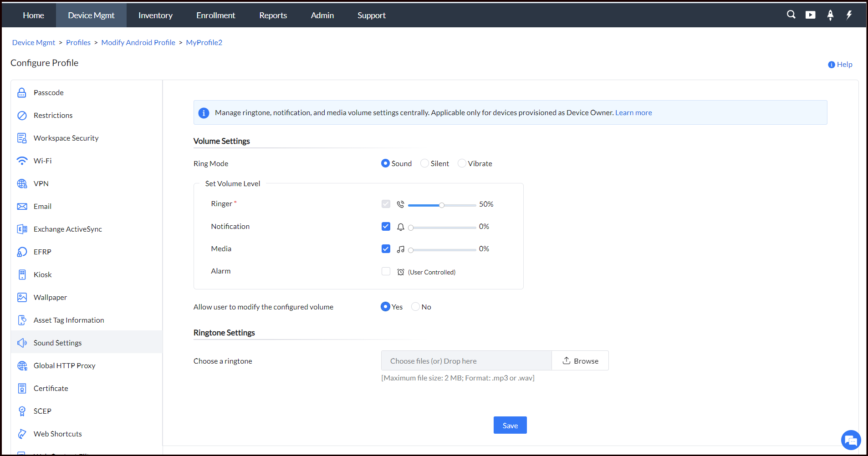
Task: Open the live chat bubble
Action: tap(850, 440)
